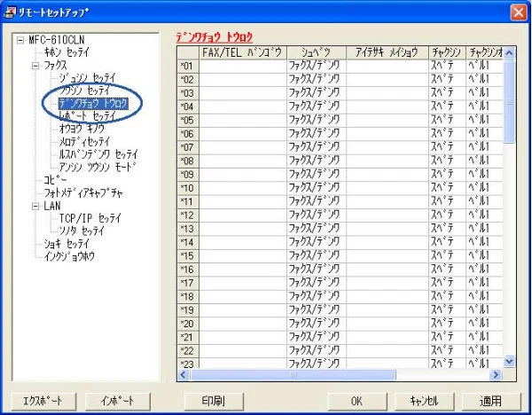This screenshot has height=415, width=532.
Task: Click the horizontal scrollbar thumb
Action: point(293,374)
